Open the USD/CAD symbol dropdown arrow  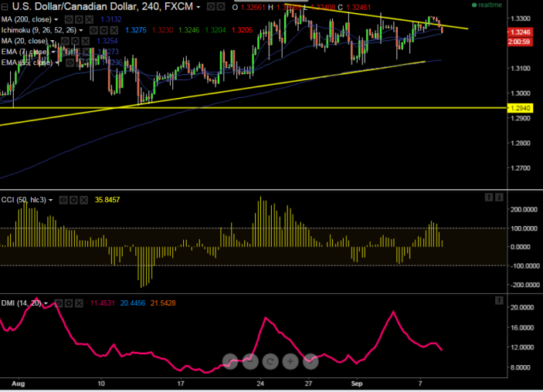pos(198,7)
